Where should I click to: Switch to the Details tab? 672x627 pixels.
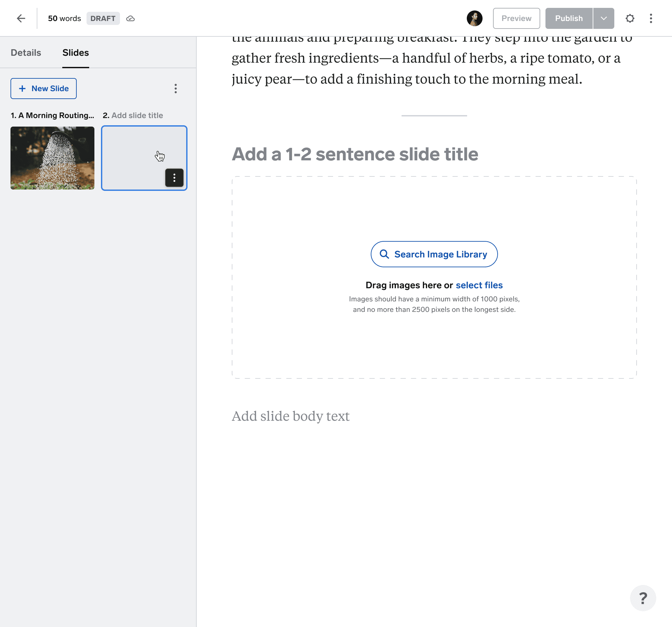[26, 53]
